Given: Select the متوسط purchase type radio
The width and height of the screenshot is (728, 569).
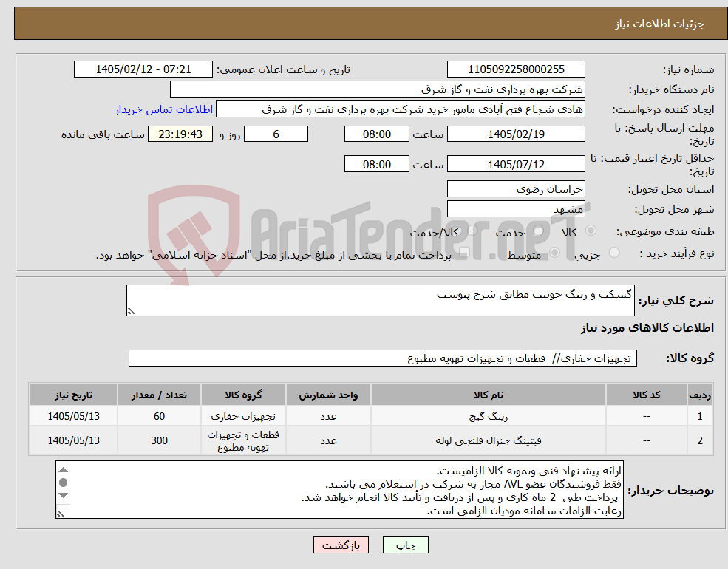Looking at the screenshot, I should point(554,253).
